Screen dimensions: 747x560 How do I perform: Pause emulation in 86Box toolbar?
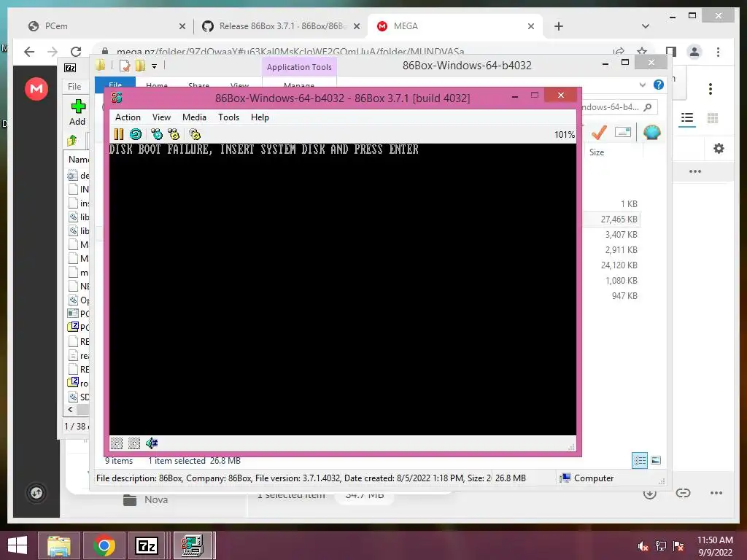tap(119, 134)
